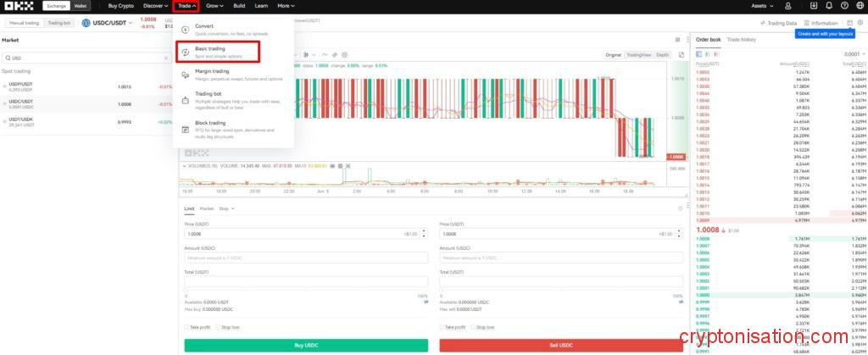Select Margin trading from Trade menu
Screen dimensions: 868x355
tap(212, 72)
